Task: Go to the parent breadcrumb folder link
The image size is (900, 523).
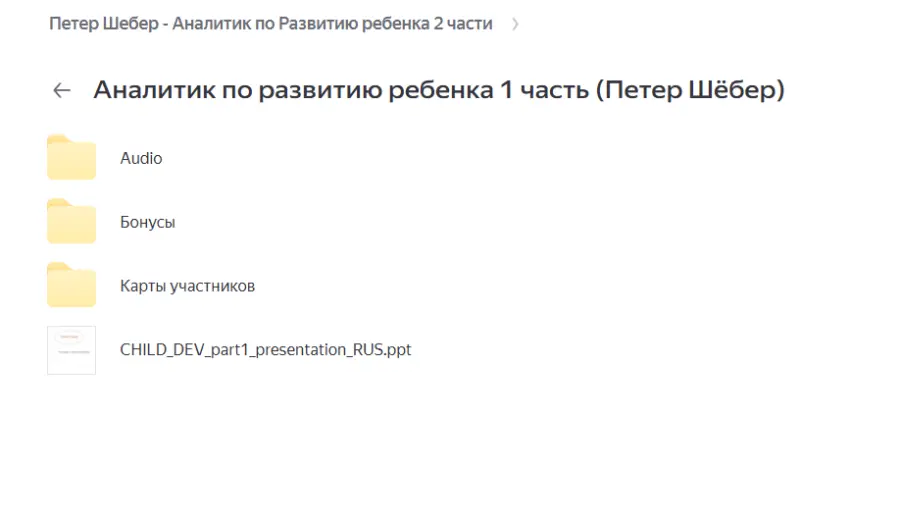Action: tap(270, 24)
